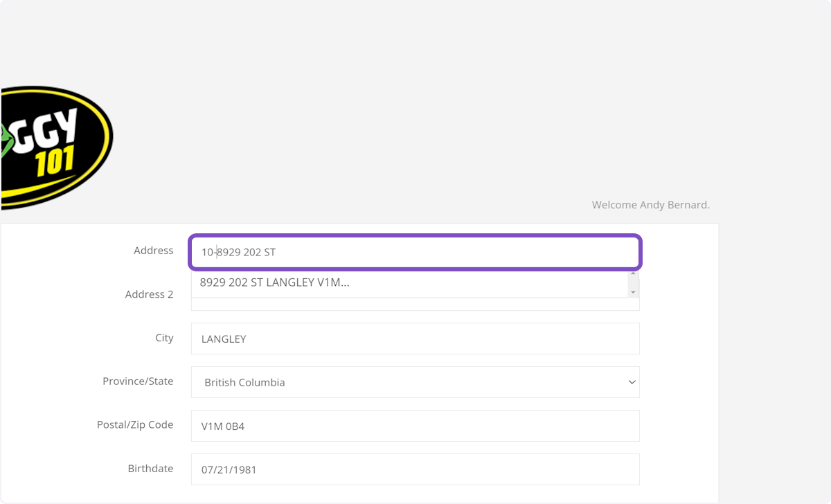Click the Postal/Zip Code label

tap(135, 425)
